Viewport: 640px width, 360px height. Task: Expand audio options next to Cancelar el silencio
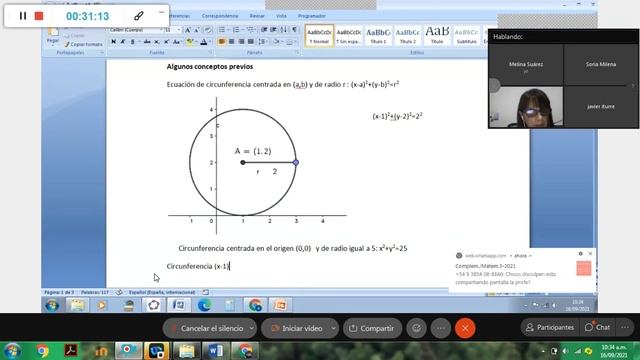tap(252, 328)
